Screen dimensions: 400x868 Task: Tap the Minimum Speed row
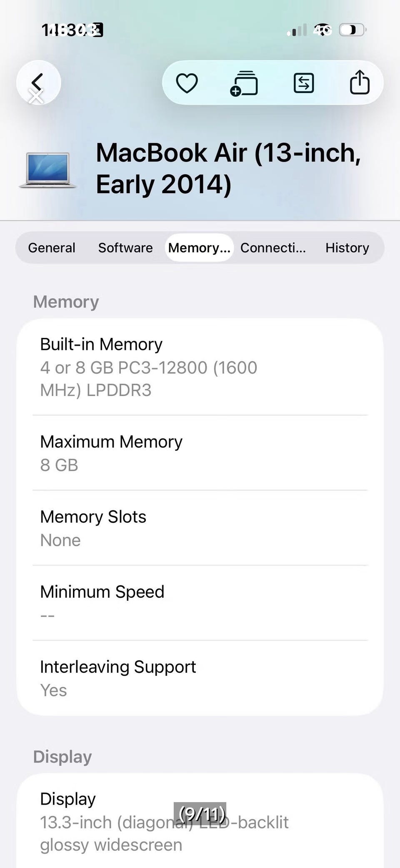pyautogui.click(x=200, y=603)
